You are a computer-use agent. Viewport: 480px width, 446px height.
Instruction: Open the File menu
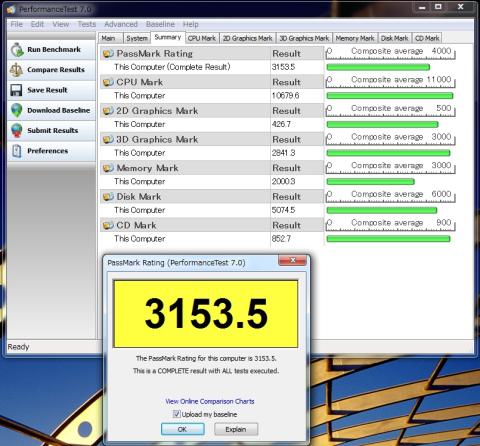tap(16, 24)
